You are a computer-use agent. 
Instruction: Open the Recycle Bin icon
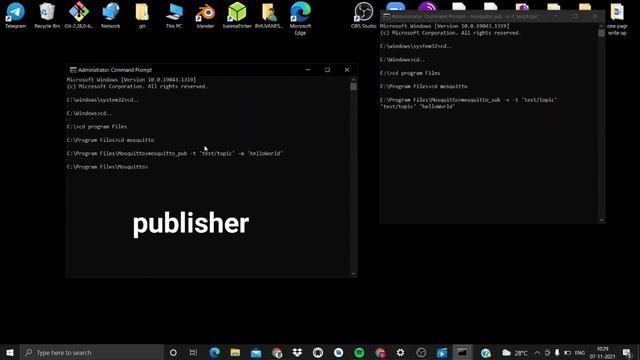(x=47, y=15)
